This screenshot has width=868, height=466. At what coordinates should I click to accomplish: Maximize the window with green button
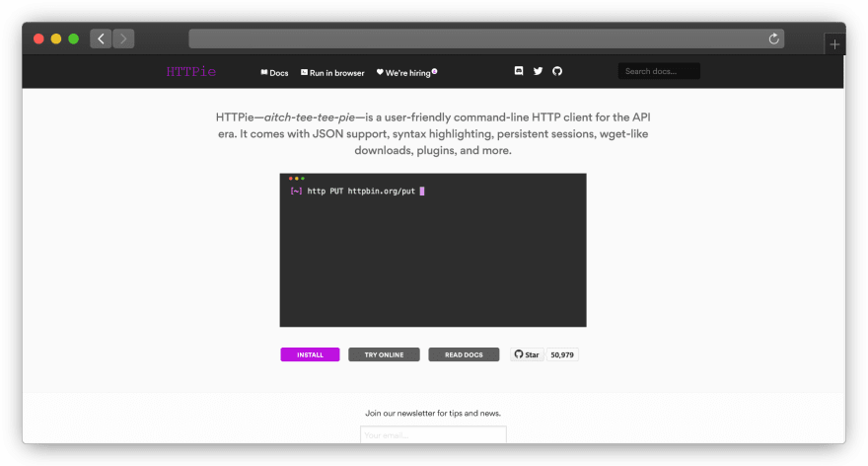click(x=73, y=39)
